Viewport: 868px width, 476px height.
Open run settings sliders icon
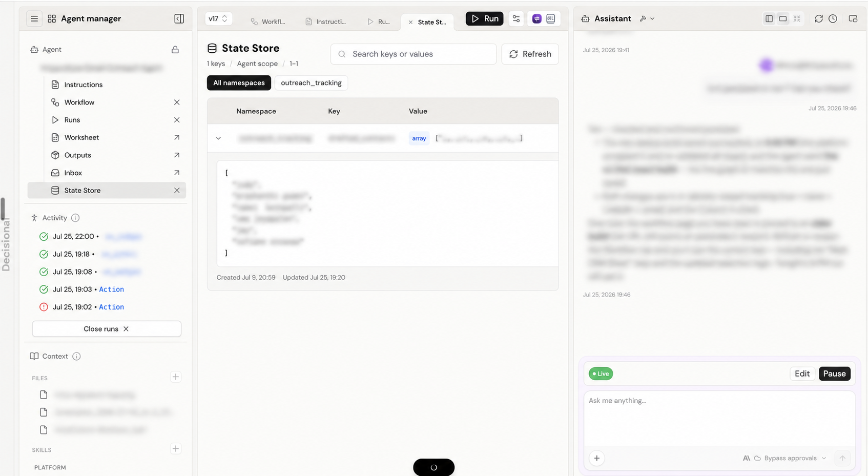pos(516,18)
